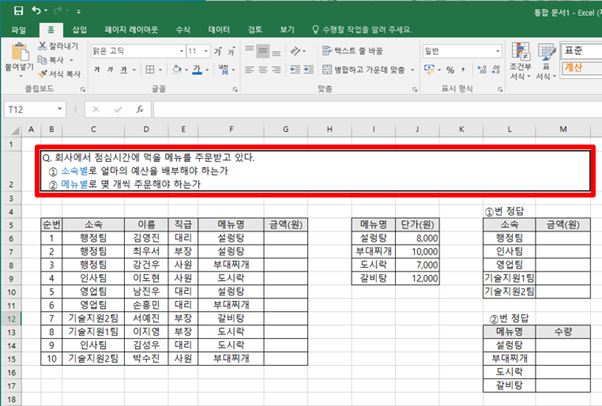Click the center horizontally icon
The height and width of the screenshot is (406, 602).
pos(263,70)
